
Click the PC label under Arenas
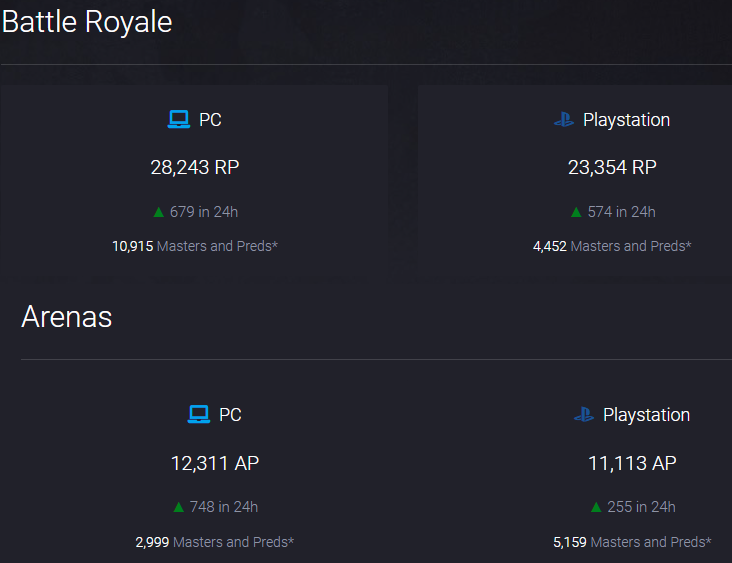click(230, 415)
